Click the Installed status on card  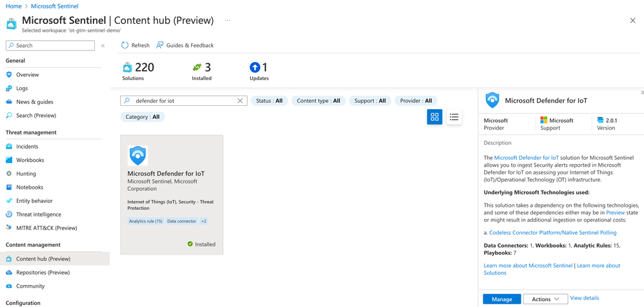click(201, 244)
